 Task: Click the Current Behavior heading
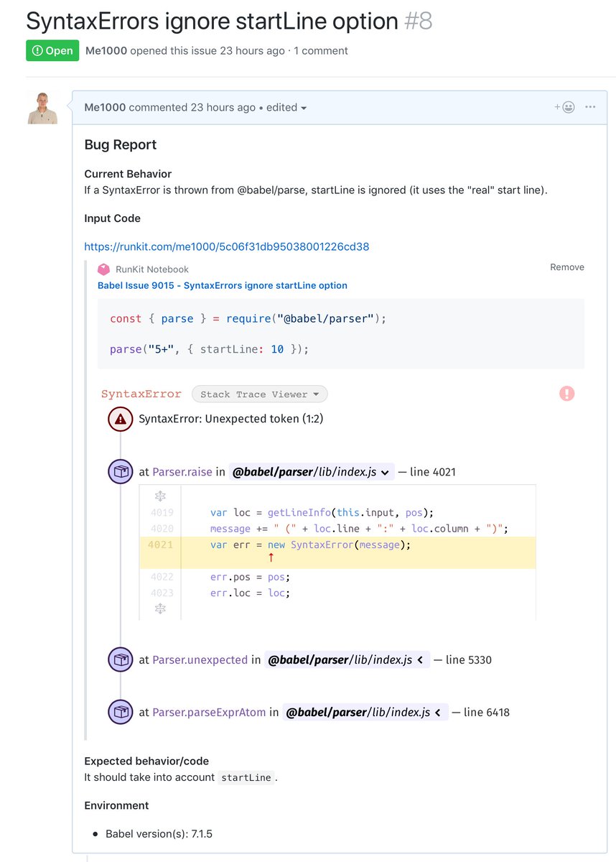(x=128, y=174)
